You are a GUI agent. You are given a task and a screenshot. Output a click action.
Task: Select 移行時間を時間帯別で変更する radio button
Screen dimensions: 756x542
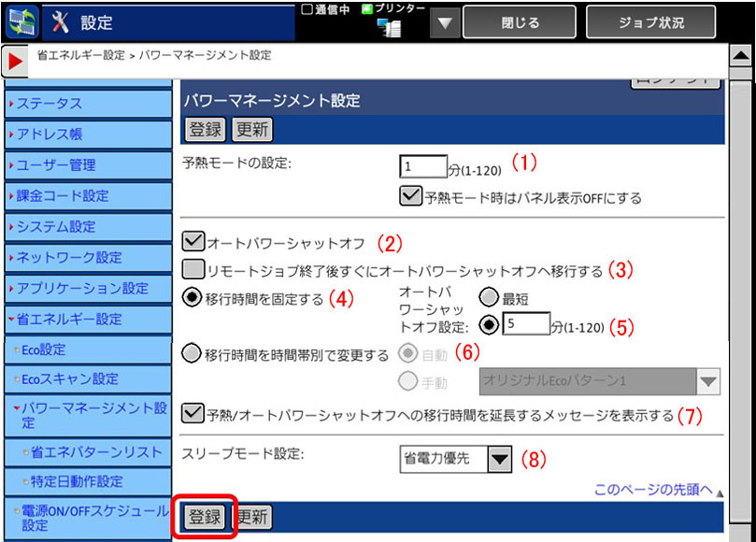point(192,354)
